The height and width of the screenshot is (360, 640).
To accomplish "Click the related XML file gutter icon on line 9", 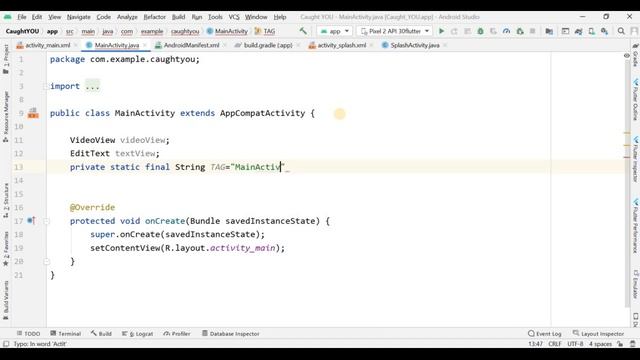I will (x=33, y=113).
